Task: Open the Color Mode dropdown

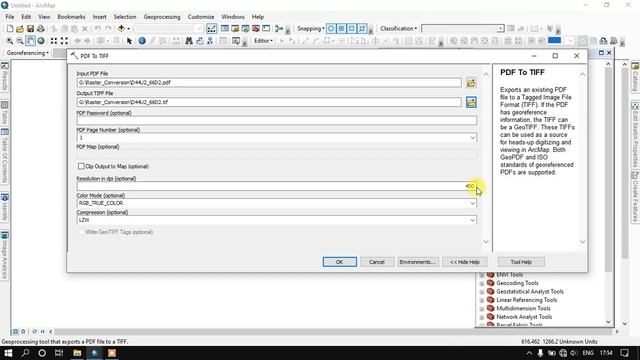Action: (x=472, y=203)
